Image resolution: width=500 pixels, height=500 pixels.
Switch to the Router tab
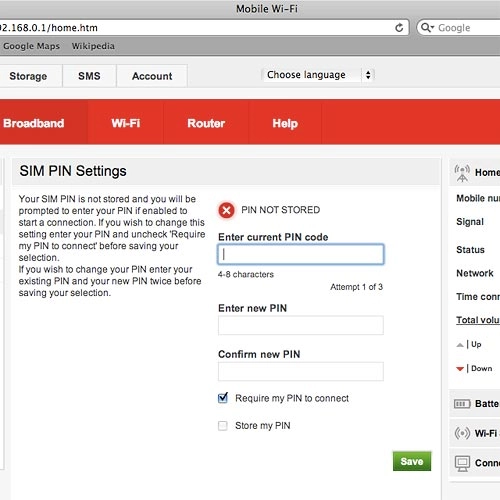206,123
